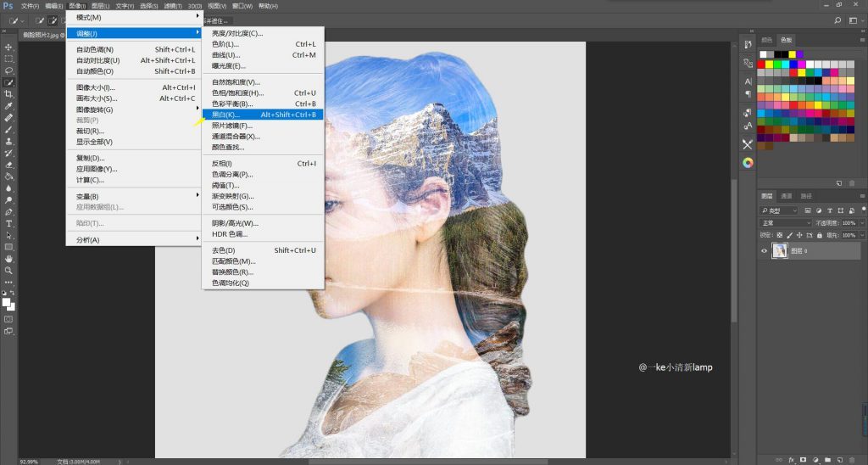Toggle visibility eye of 图层 0
This screenshot has width=868, height=465.
pyautogui.click(x=764, y=250)
